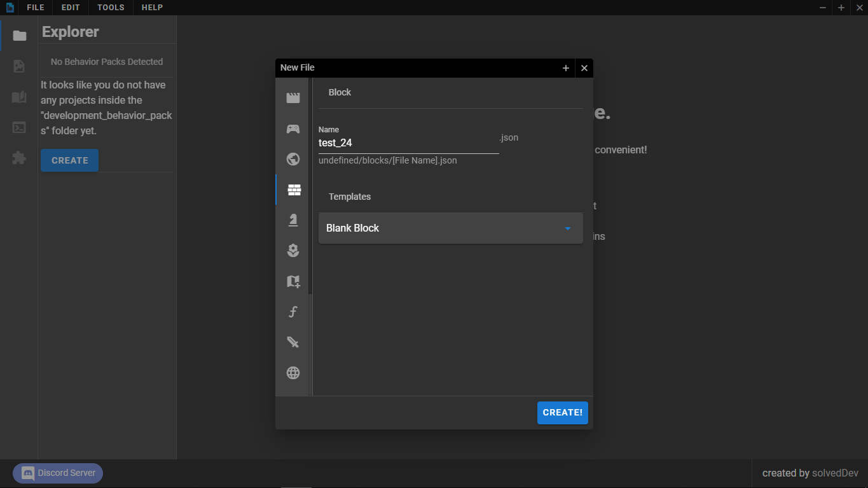Select the flower file type icon
Image resolution: width=868 pixels, height=488 pixels.
click(x=293, y=251)
